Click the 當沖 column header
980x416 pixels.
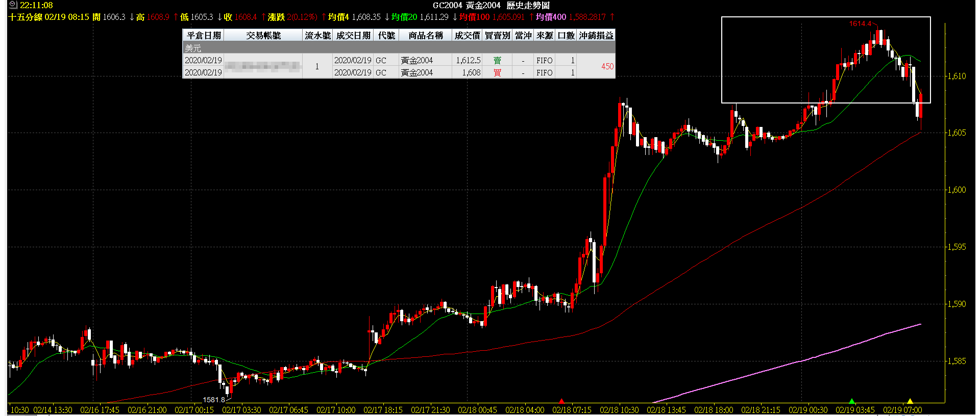tap(523, 35)
